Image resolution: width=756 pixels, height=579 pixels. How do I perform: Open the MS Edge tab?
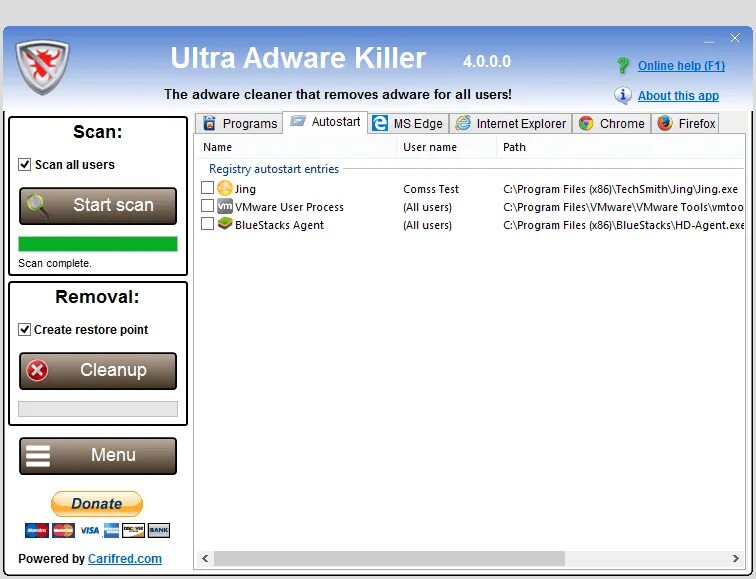point(408,123)
